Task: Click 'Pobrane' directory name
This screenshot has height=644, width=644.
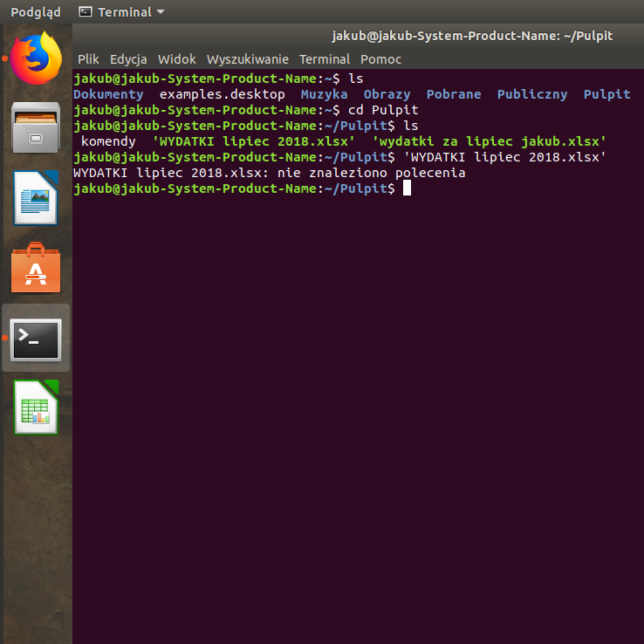Action: [x=454, y=94]
